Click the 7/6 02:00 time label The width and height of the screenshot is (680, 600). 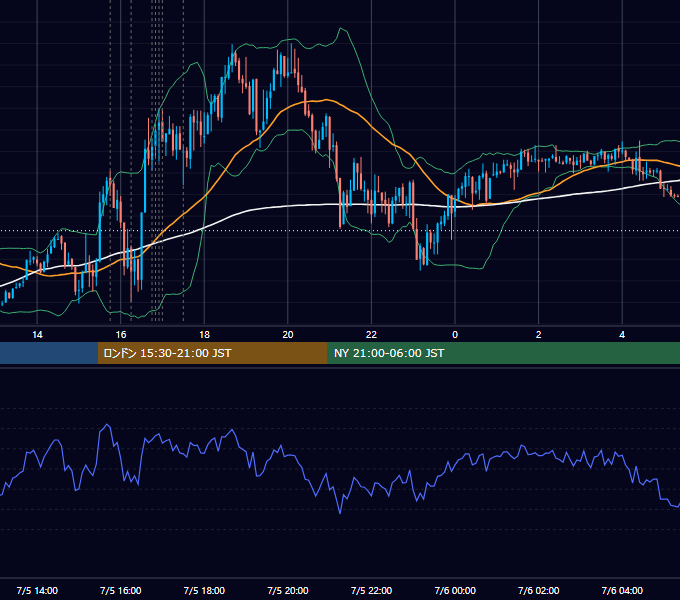pyautogui.click(x=539, y=590)
